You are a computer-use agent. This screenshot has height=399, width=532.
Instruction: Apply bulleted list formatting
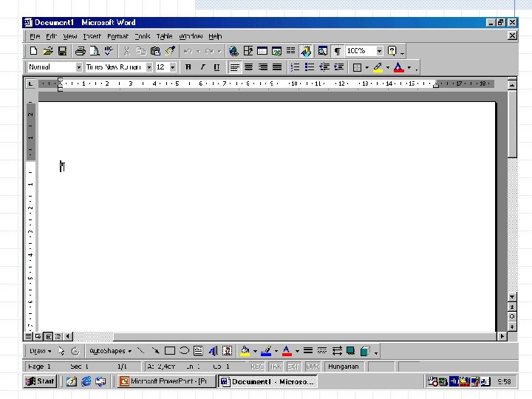point(309,67)
